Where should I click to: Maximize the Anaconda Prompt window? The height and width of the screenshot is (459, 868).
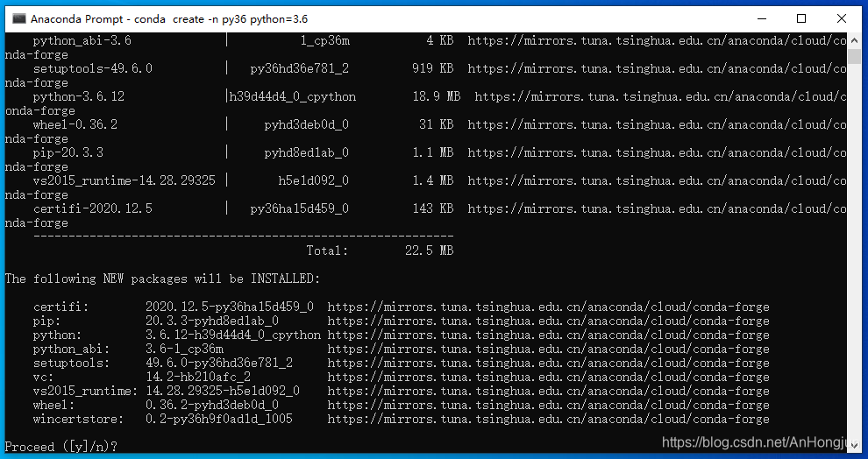click(x=801, y=18)
